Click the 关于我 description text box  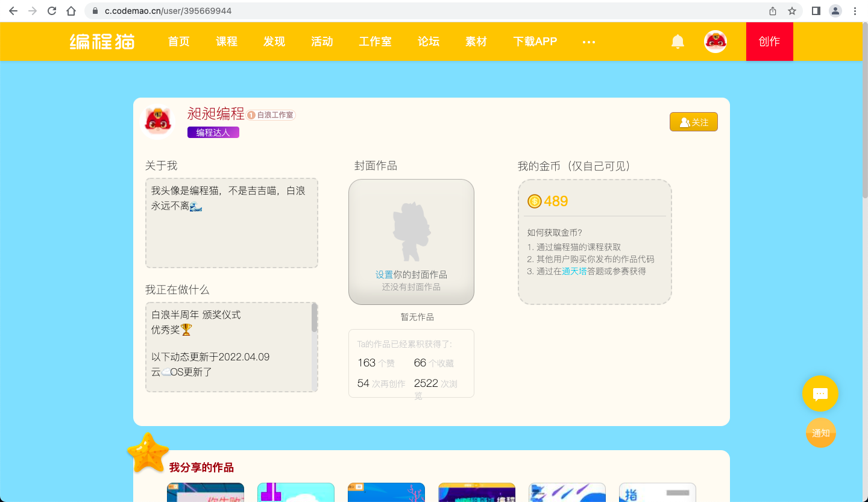pyautogui.click(x=231, y=223)
